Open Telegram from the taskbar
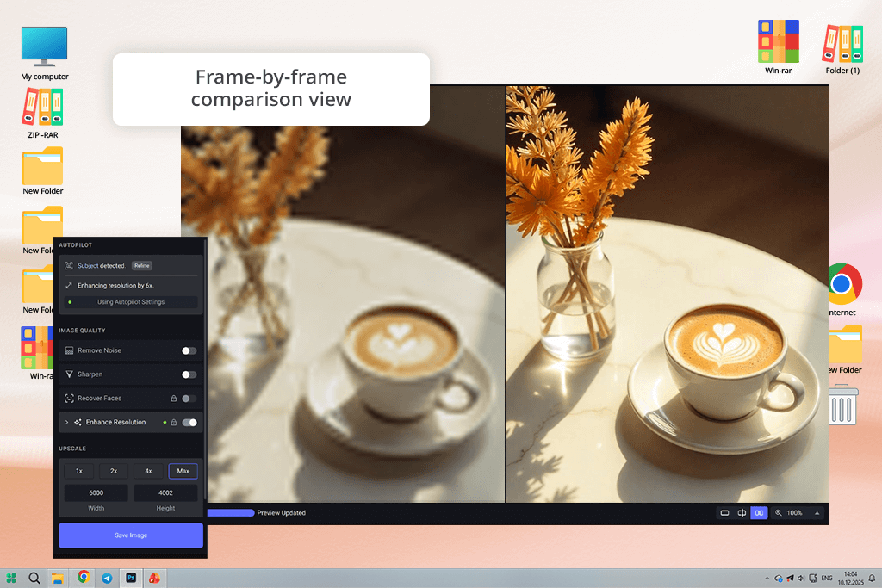This screenshot has width=882, height=588. click(107, 578)
